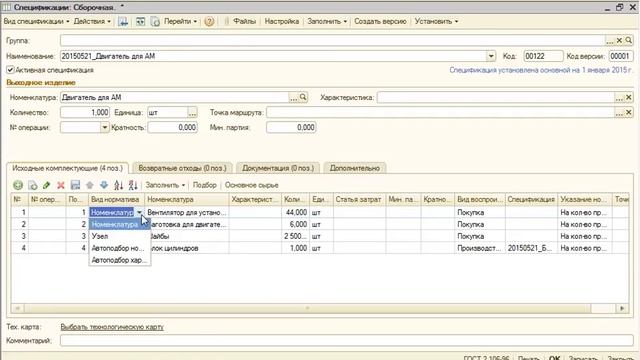640x360 pixels.
Task: Expand the № операции dropdown arrow
Action: tap(104, 127)
